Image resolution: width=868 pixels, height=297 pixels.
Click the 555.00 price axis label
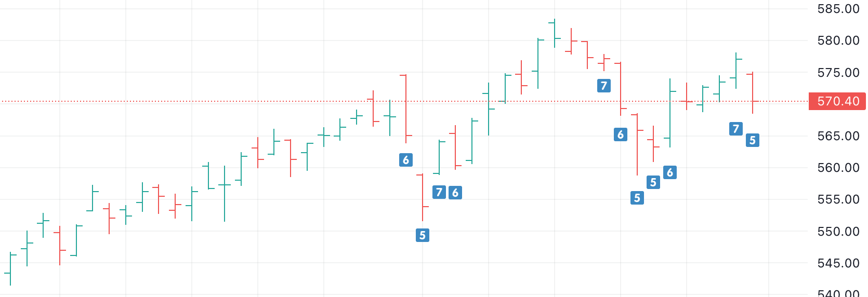[838, 199]
